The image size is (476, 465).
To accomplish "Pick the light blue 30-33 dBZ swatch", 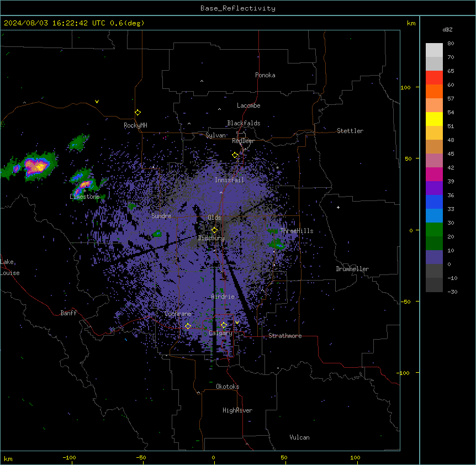I will click(x=434, y=215).
